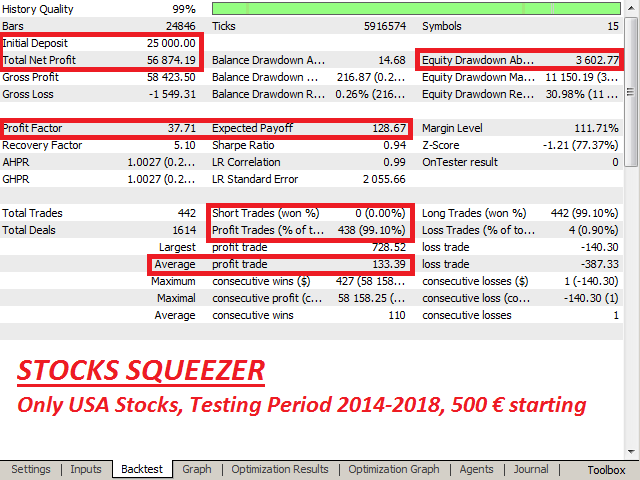Select the Backtest tab
Viewport: 640px width, 480px height.
(142, 469)
